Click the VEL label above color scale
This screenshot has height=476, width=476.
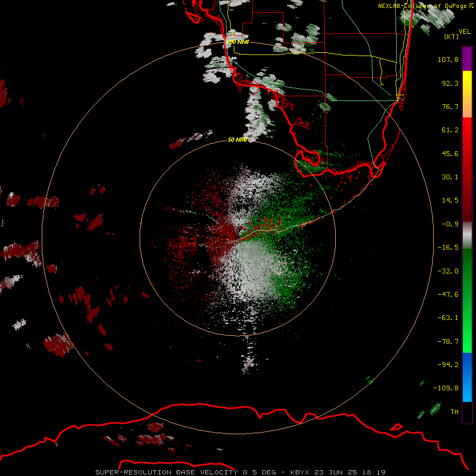(x=464, y=32)
